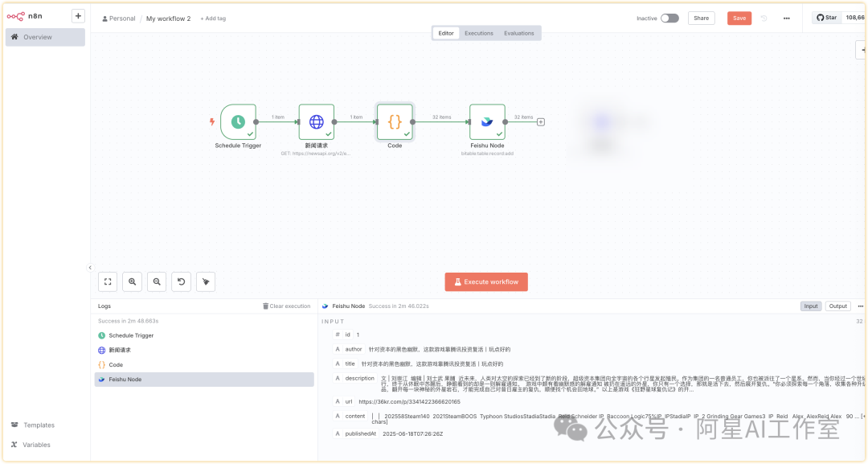
Task: Switch to the Executions tab
Action: [x=479, y=33]
